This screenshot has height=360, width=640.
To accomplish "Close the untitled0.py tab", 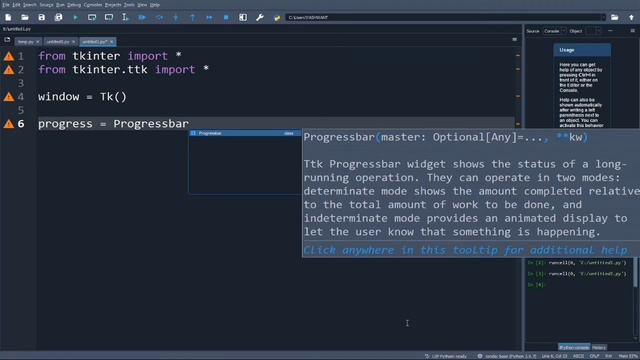I will click(x=73, y=42).
